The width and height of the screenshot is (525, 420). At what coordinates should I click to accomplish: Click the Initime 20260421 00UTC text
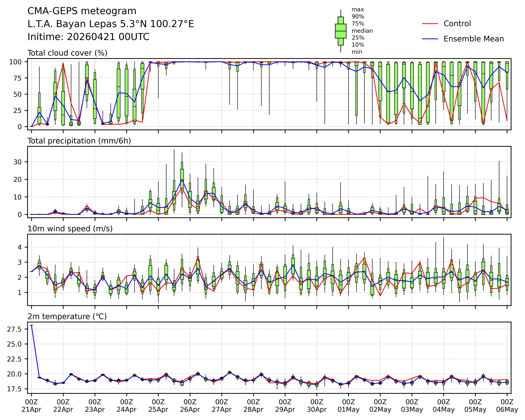coord(88,37)
